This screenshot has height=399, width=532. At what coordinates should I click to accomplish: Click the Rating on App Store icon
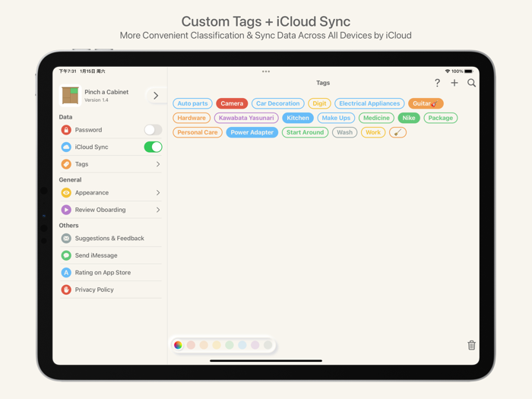(66, 272)
